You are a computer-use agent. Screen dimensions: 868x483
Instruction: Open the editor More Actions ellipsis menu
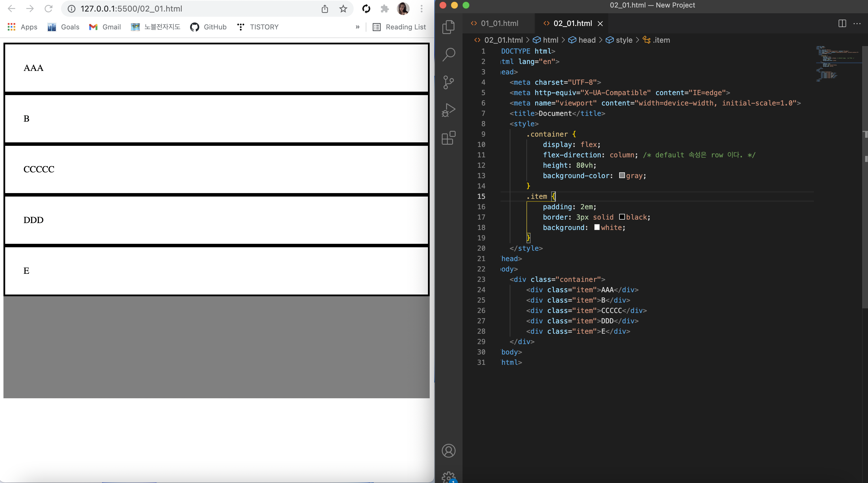[857, 23]
